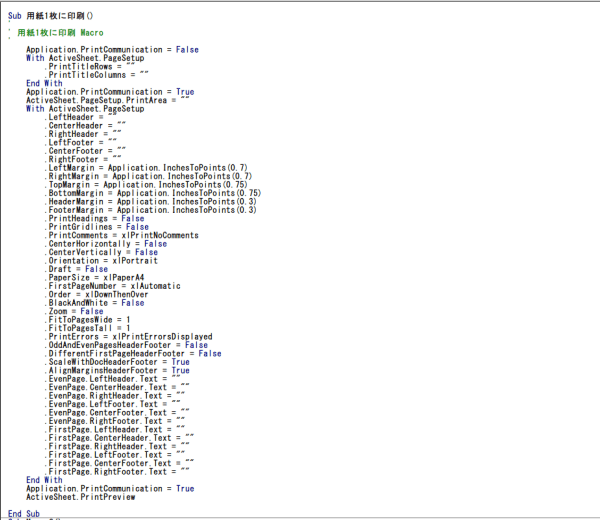600x520 pixels.
Task: Click the '.Zoom = False' line
Action: pyautogui.click(x=74, y=311)
